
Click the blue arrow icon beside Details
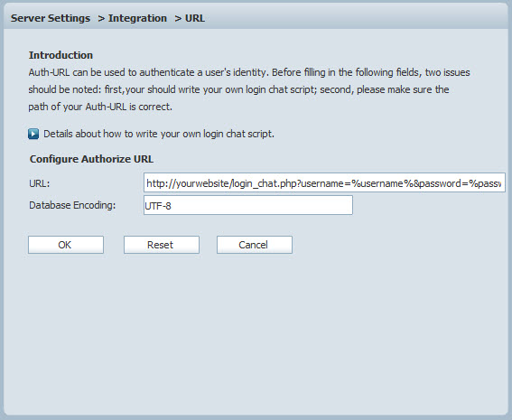(33, 134)
